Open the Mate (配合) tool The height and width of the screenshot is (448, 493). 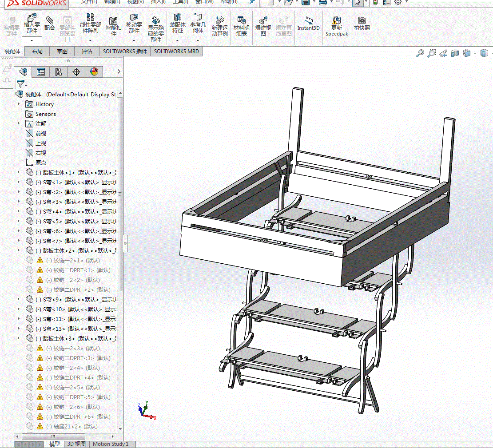49,24
